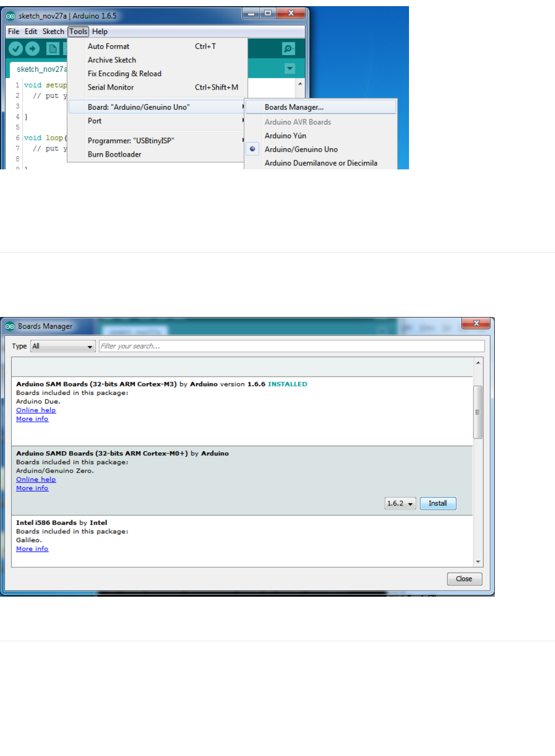Open the Help menu
The width and height of the screenshot is (555, 756).
pyautogui.click(x=100, y=32)
